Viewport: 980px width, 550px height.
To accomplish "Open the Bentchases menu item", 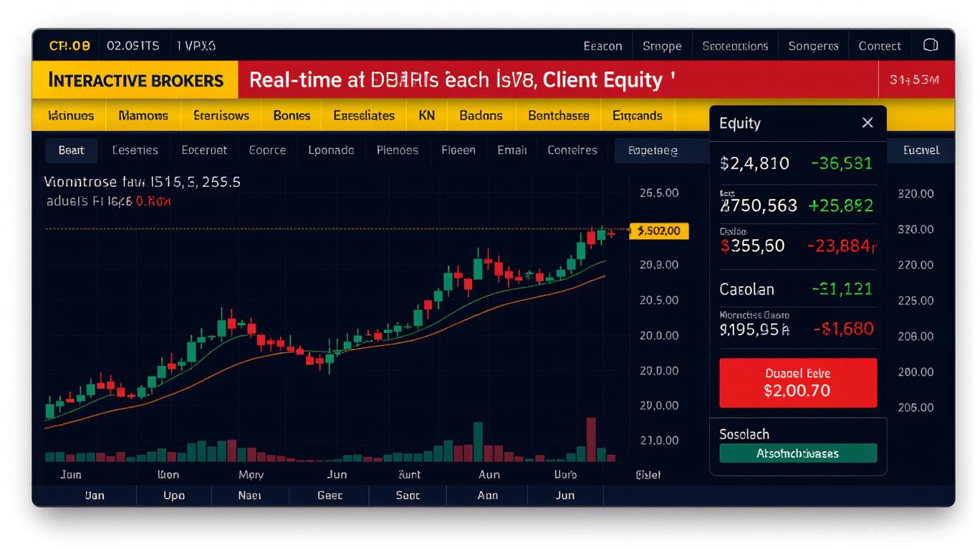I will 558,115.
